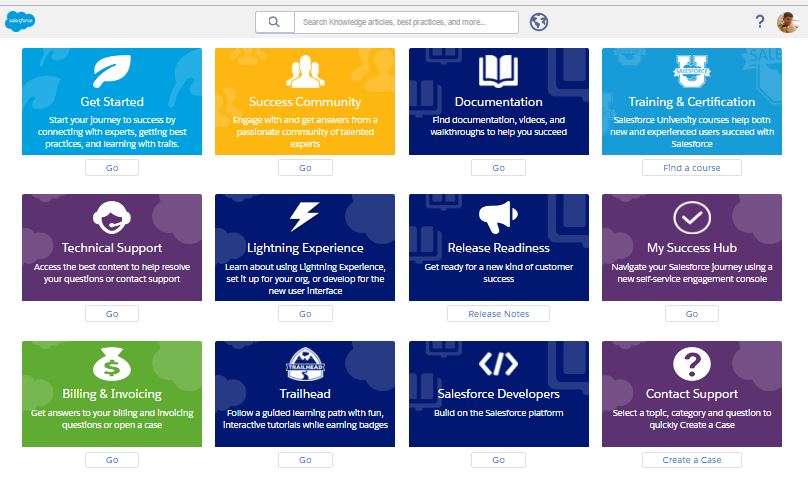Select the Release Readiness tile title

tap(498, 247)
